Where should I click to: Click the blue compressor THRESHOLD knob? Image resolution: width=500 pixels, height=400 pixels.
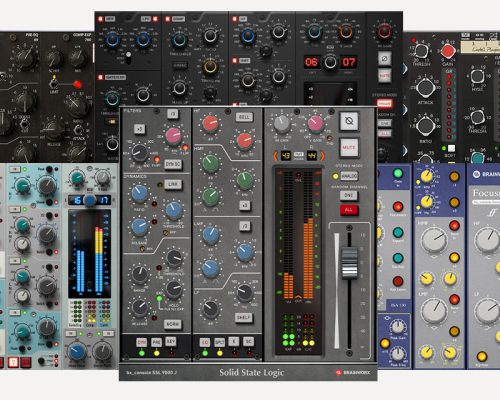tap(174, 211)
